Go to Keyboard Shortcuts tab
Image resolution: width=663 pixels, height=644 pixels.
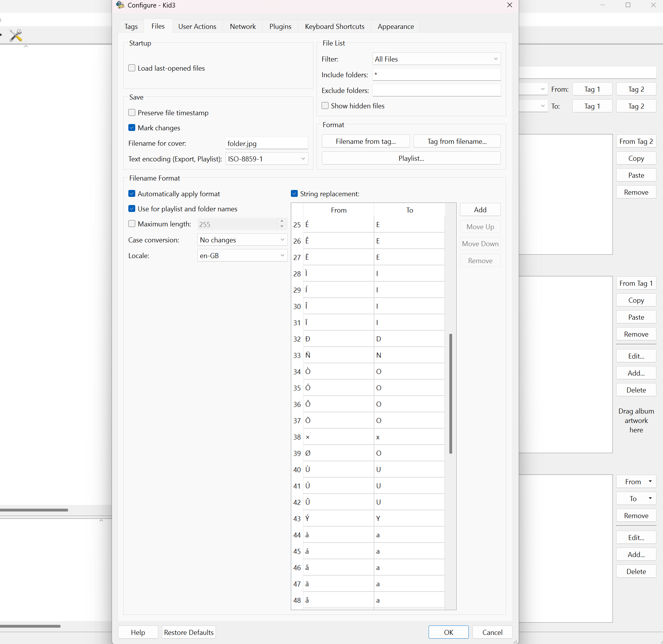[x=334, y=26]
